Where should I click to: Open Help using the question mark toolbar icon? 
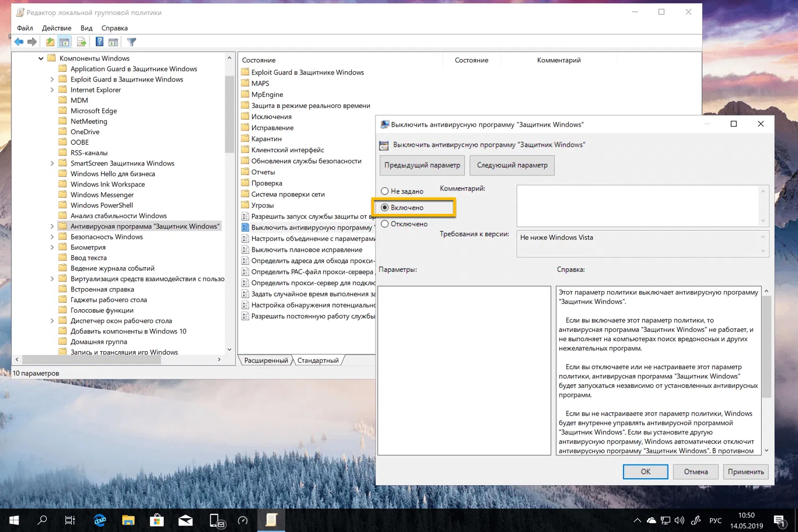pos(99,41)
